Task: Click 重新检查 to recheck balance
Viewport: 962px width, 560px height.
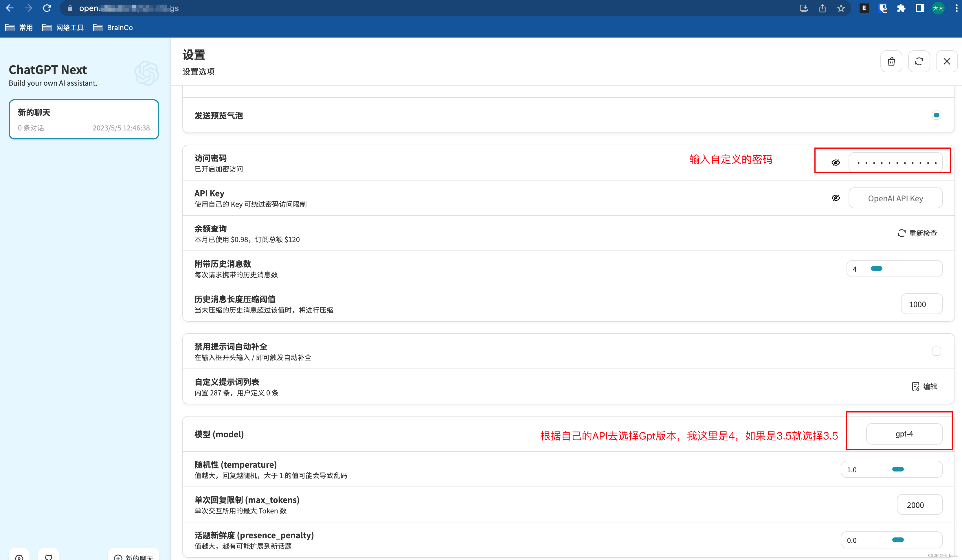Action: click(917, 233)
